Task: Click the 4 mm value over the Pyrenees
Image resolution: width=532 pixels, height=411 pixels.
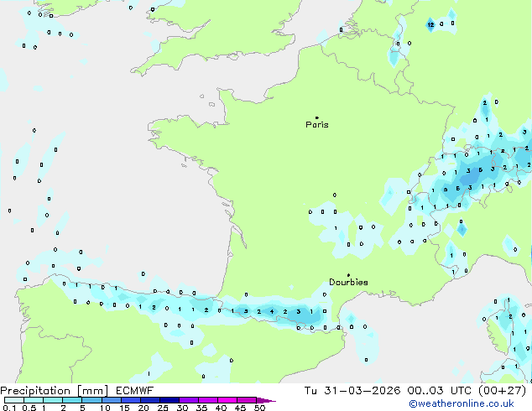Action: tap(272, 311)
